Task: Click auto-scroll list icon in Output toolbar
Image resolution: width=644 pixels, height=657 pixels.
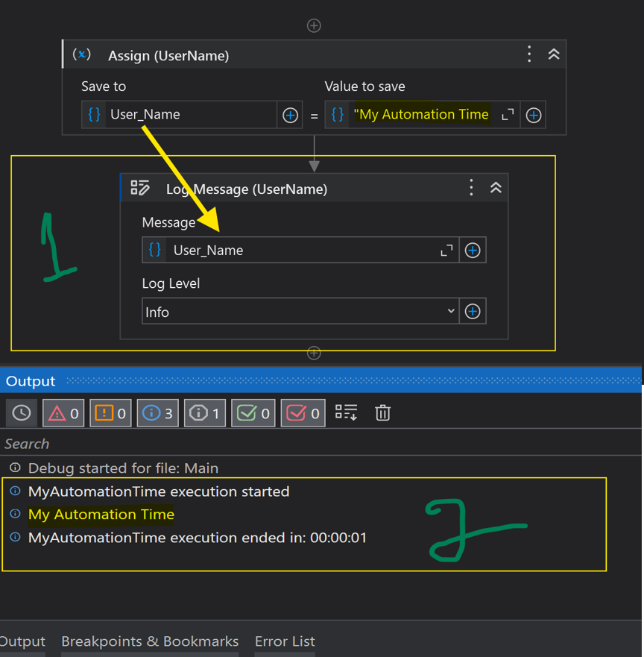Action: pos(346,412)
